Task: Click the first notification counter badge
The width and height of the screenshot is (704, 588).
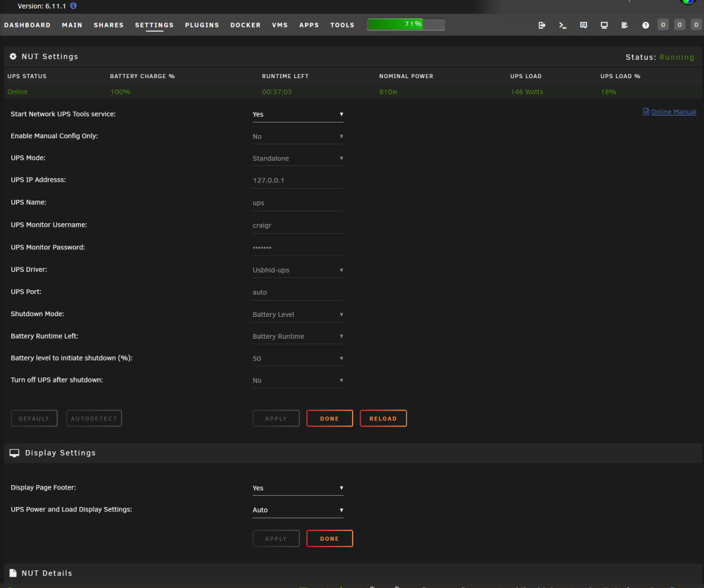Action: pyautogui.click(x=662, y=25)
